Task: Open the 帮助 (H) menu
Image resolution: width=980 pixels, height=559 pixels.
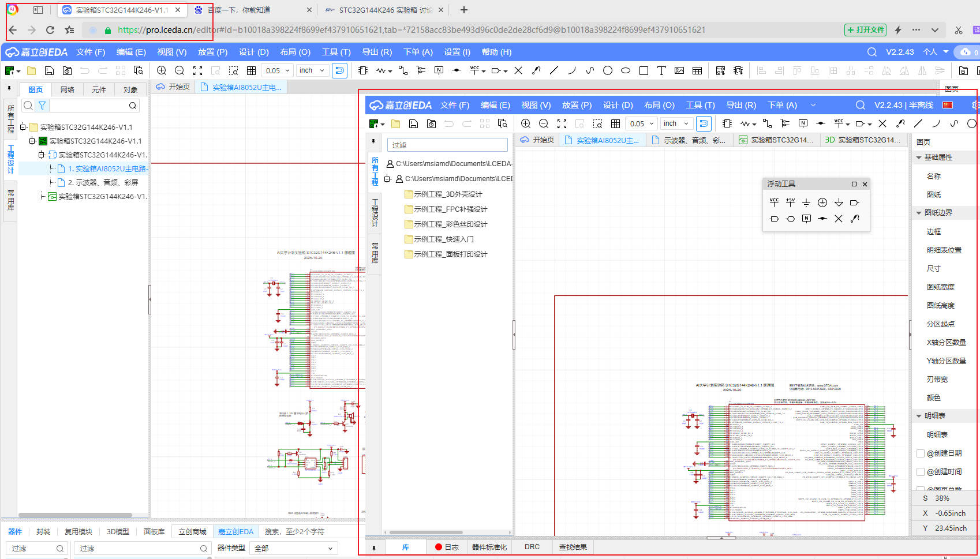Action: (x=496, y=52)
